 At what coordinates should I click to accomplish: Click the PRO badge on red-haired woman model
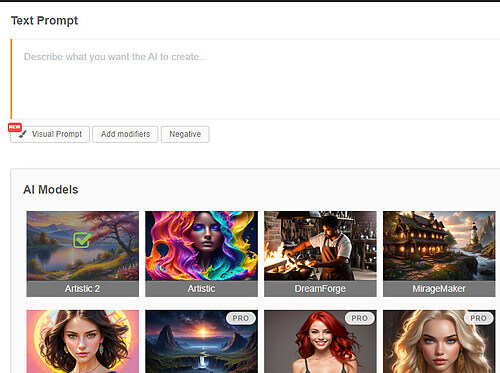[359, 318]
